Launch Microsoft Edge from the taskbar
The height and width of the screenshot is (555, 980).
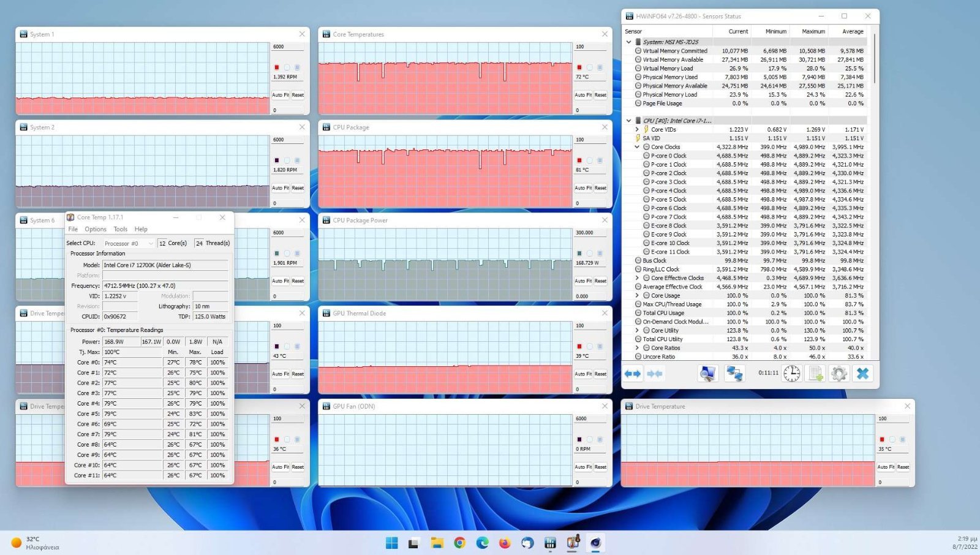click(x=482, y=543)
